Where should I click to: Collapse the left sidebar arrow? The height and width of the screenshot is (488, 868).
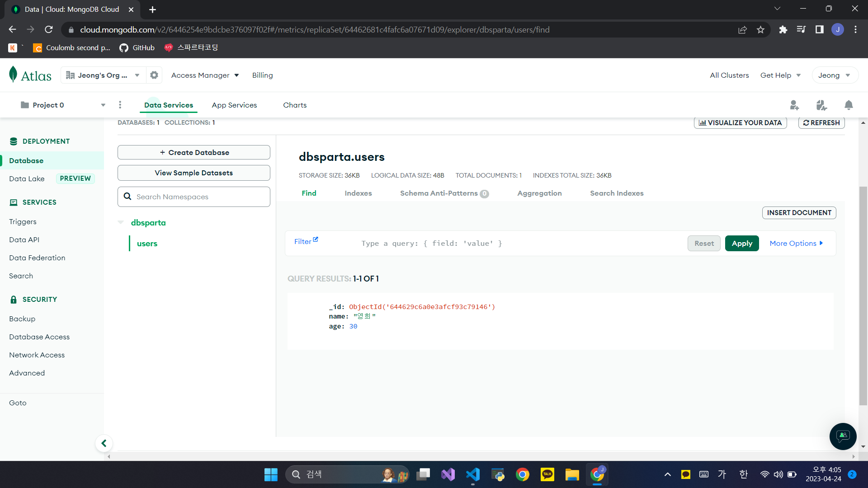click(104, 443)
